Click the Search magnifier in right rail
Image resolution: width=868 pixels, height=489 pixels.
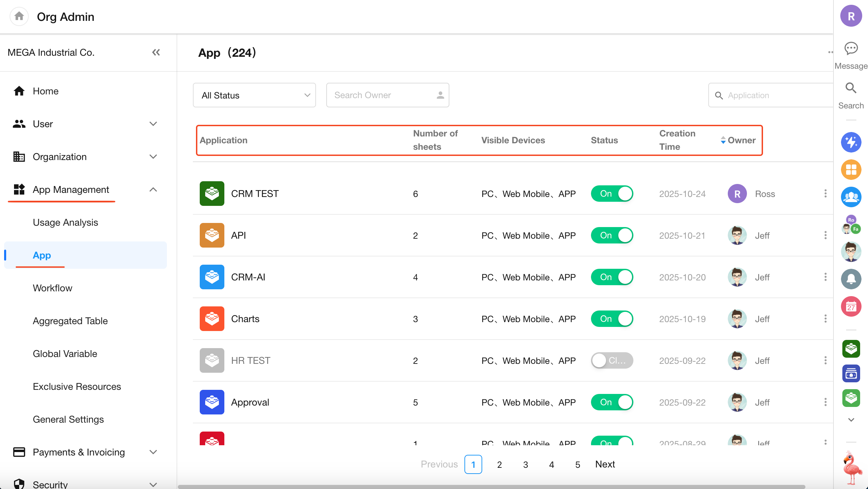(x=851, y=89)
